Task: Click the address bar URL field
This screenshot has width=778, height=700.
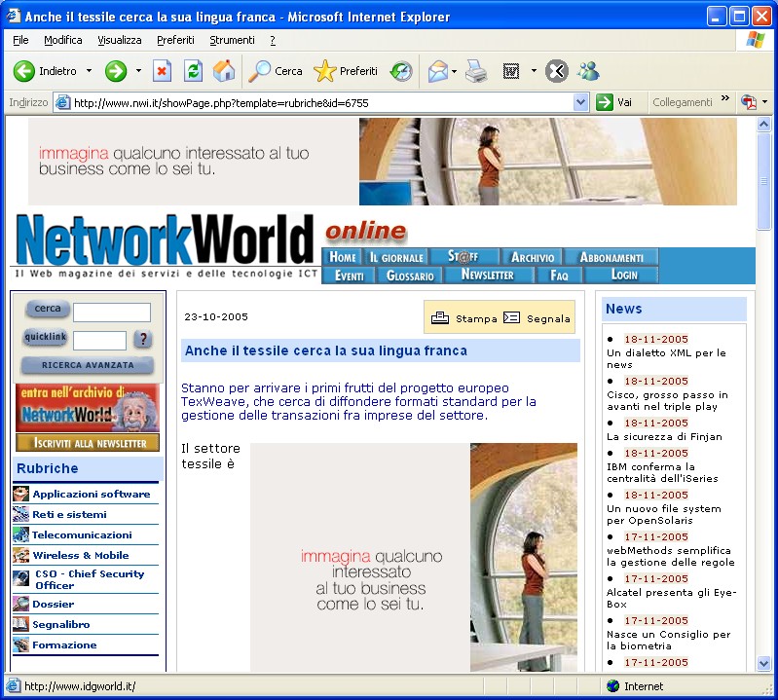Action: (x=322, y=103)
